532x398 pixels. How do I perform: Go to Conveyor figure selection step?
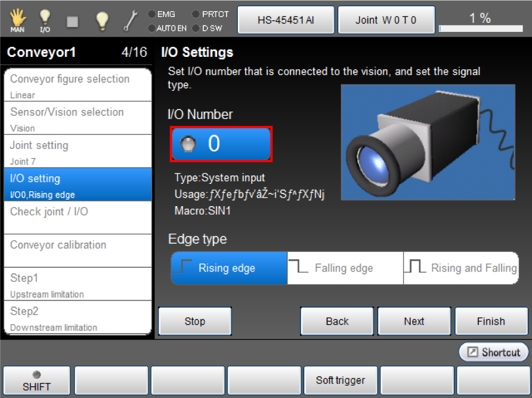78,85
